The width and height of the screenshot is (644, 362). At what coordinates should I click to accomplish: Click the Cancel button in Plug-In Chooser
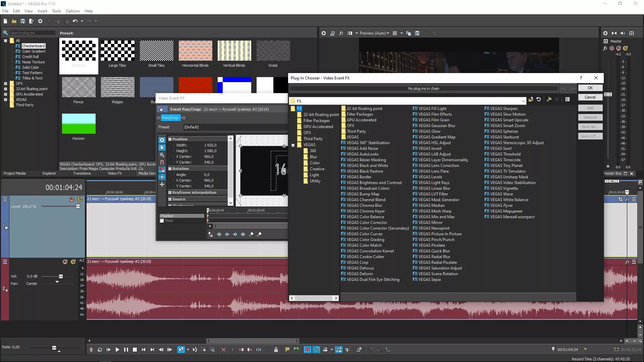(590, 97)
